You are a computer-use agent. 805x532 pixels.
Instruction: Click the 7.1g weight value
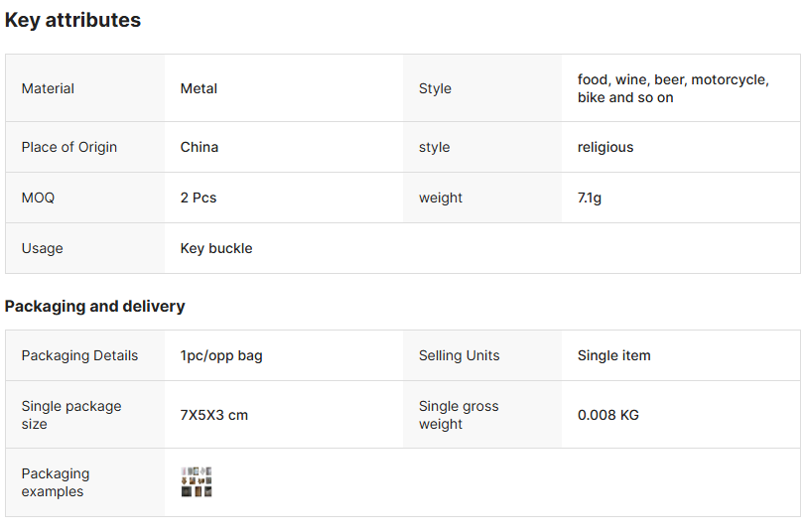590,198
